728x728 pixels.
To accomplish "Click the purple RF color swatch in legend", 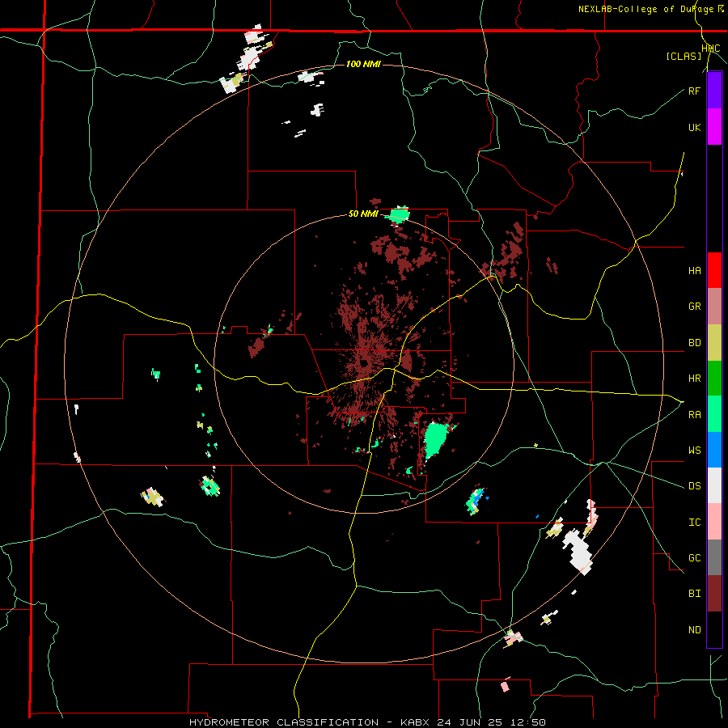I will click(x=714, y=91).
